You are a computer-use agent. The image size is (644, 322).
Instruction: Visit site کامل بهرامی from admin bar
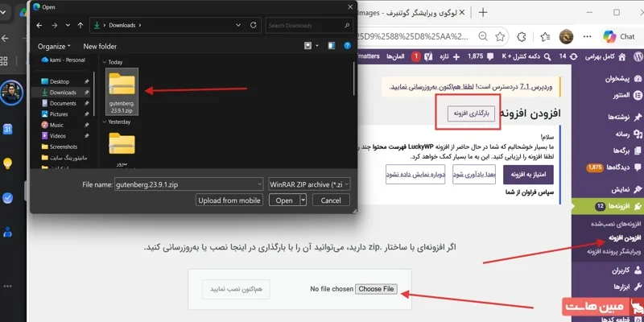point(605,56)
